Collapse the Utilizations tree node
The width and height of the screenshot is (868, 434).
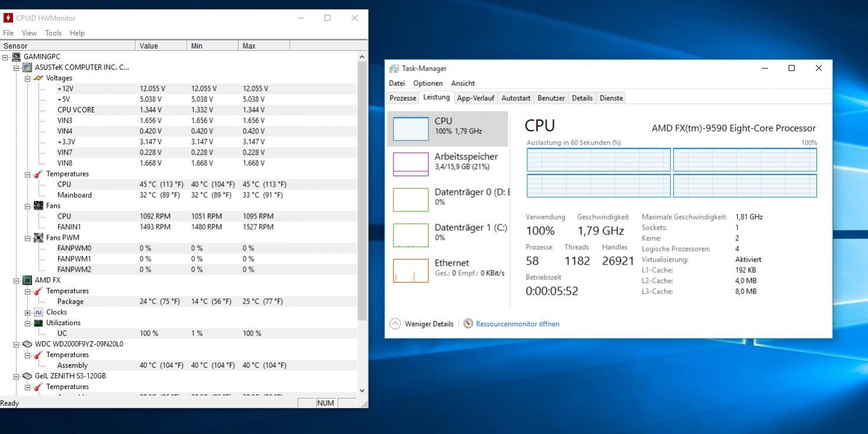[x=27, y=323]
